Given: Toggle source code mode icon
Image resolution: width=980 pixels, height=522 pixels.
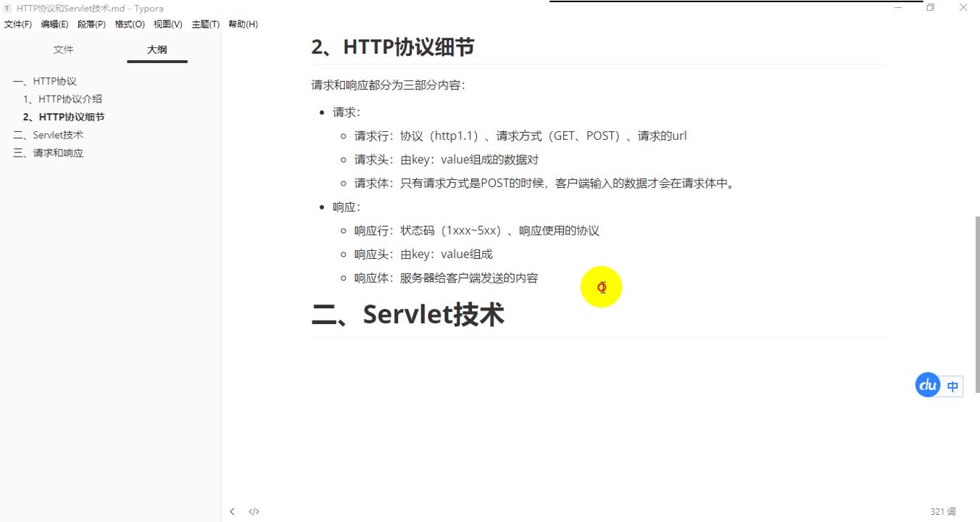Looking at the screenshot, I should pyautogui.click(x=254, y=511).
